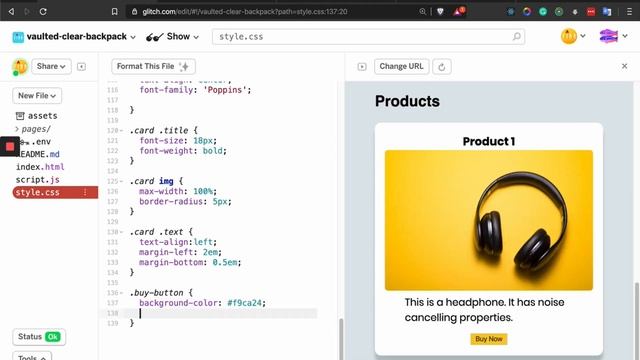Open the README.md file
Viewport: 640px width, 360px height.
click(x=38, y=154)
